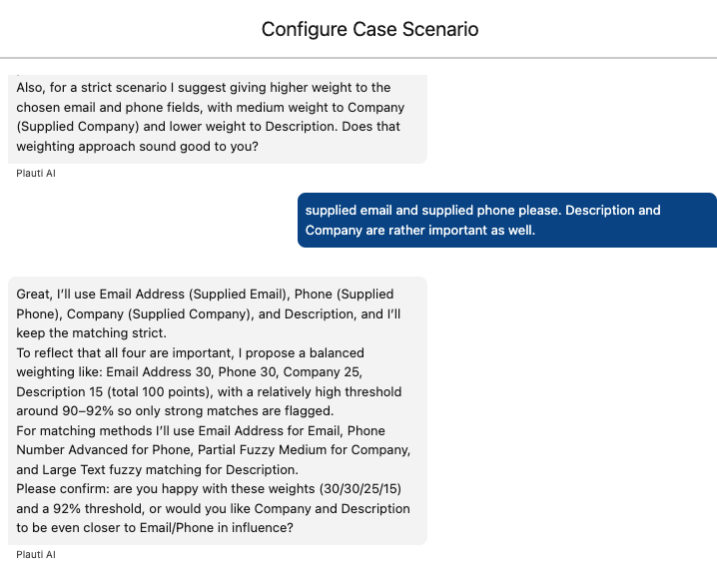Click the Configure Case Scenario title
The height and width of the screenshot is (588, 717).
[x=369, y=29]
